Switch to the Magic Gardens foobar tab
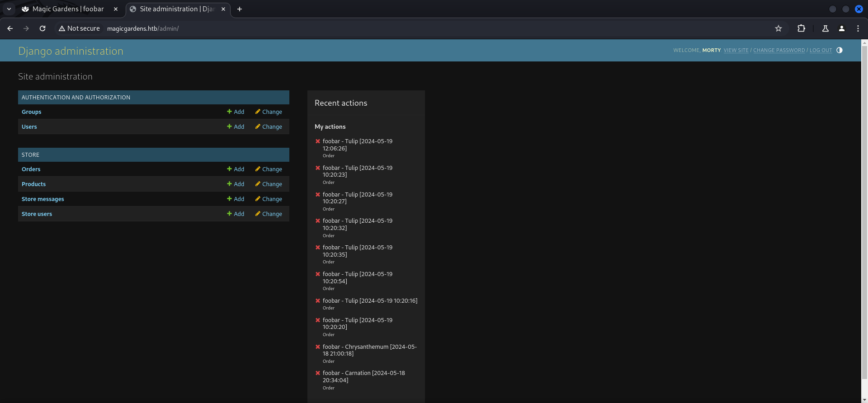 (x=68, y=9)
